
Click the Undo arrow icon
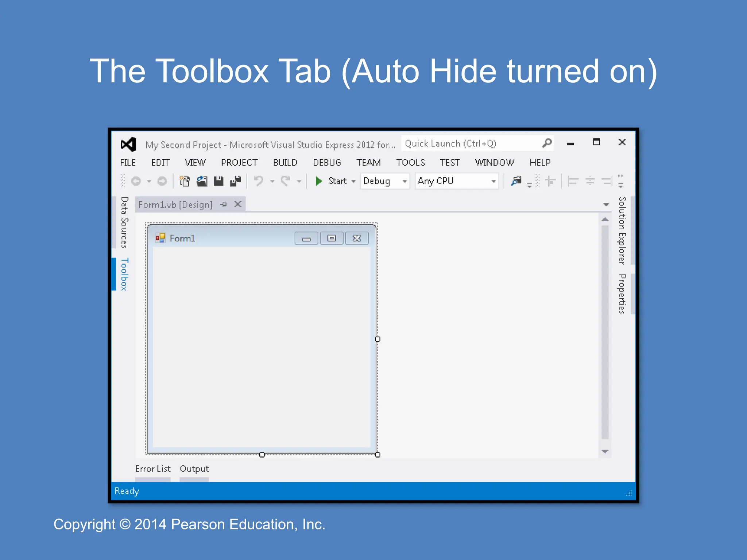tap(259, 181)
